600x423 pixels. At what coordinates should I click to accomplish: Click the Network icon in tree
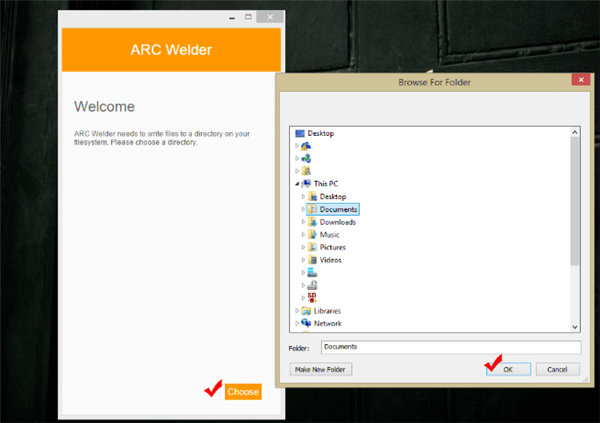(305, 323)
